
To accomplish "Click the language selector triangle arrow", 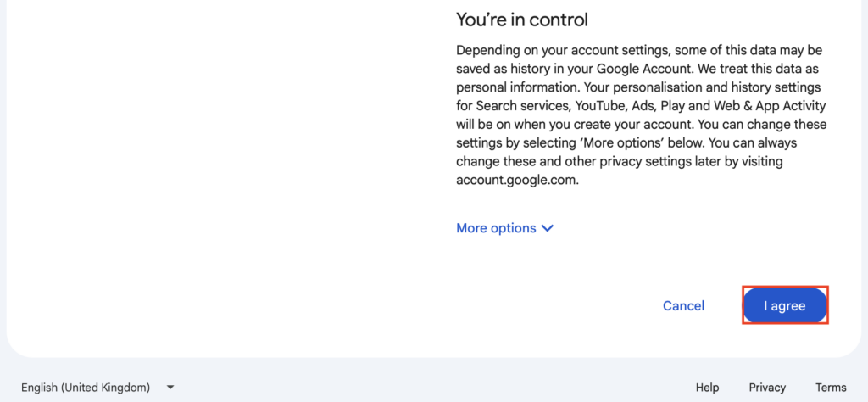I will (170, 387).
